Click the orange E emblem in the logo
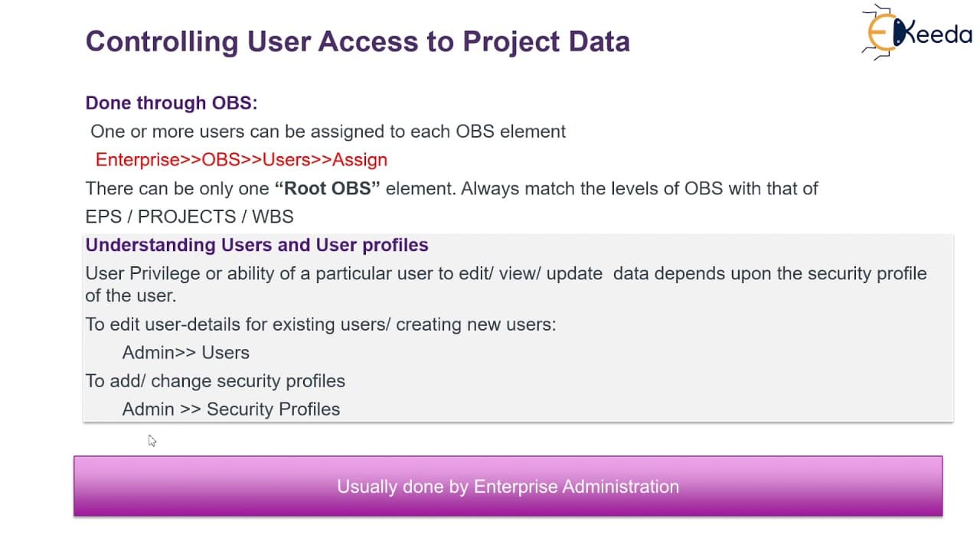 (880, 33)
